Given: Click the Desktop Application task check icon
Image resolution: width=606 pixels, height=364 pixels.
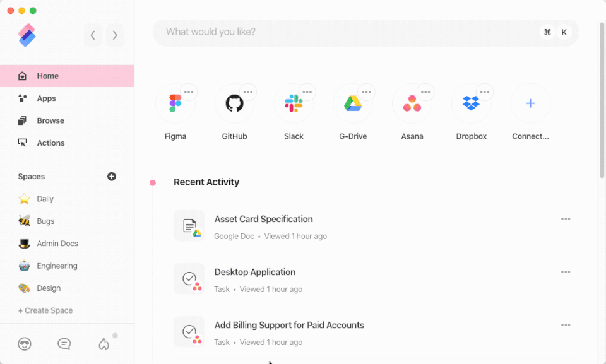Looking at the screenshot, I should click(189, 279).
